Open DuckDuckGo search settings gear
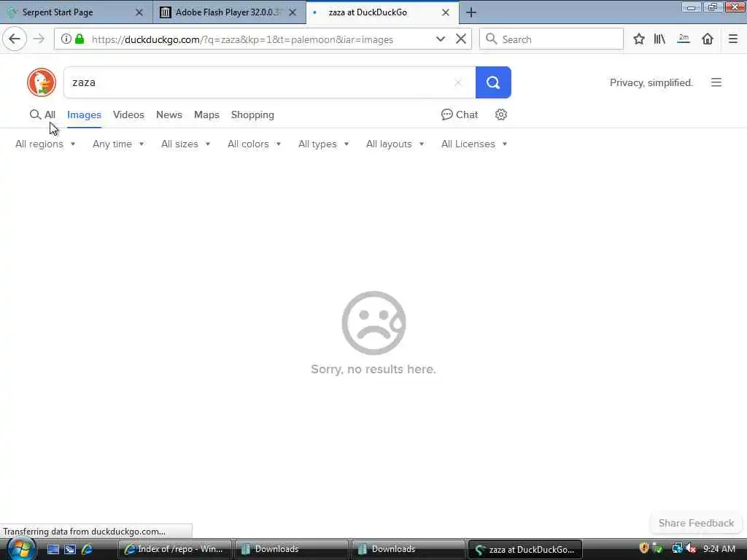Image resolution: width=747 pixels, height=560 pixels. 500,114
